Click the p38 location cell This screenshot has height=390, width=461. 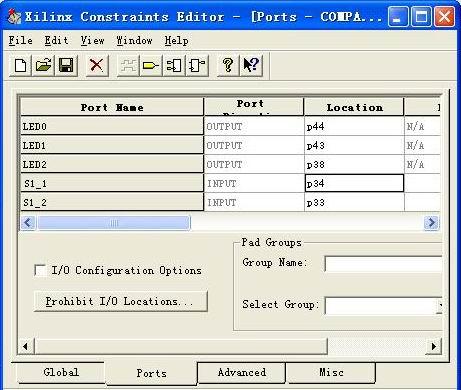tap(354, 164)
